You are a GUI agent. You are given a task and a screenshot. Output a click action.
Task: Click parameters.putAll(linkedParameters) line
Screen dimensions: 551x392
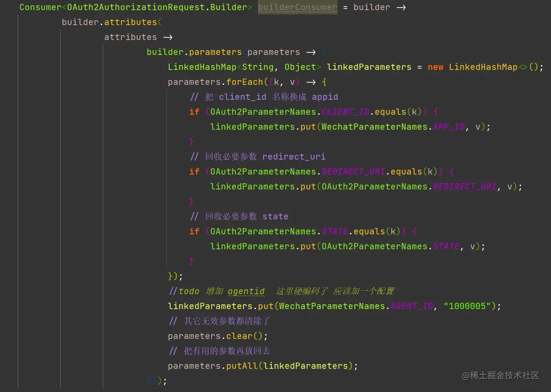[x=263, y=366]
